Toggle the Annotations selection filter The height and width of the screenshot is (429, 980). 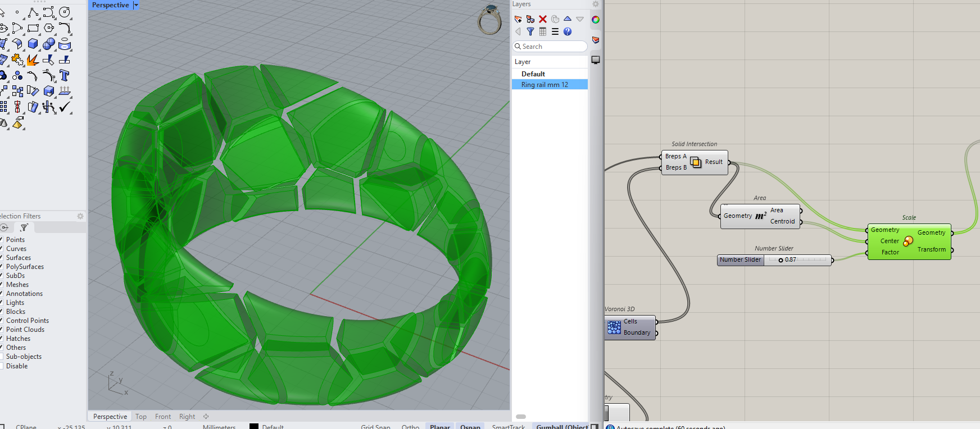(x=24, y=294)
